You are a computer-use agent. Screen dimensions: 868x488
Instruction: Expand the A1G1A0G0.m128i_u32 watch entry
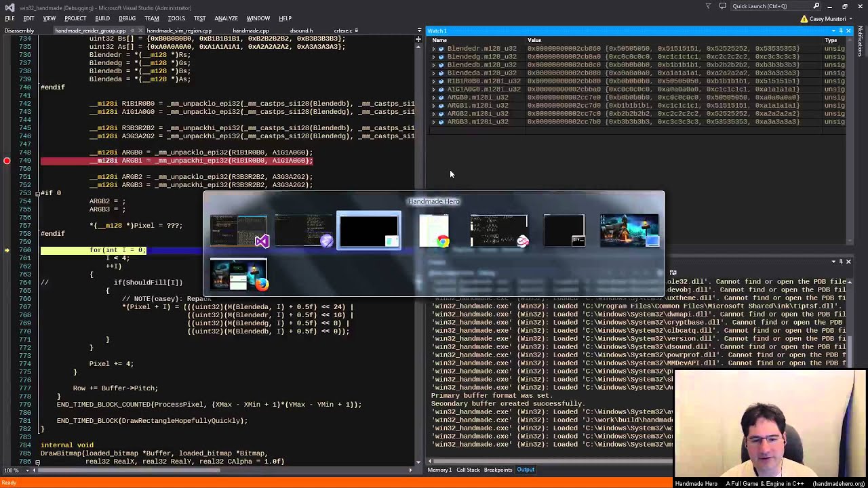[x=434, y=89]
